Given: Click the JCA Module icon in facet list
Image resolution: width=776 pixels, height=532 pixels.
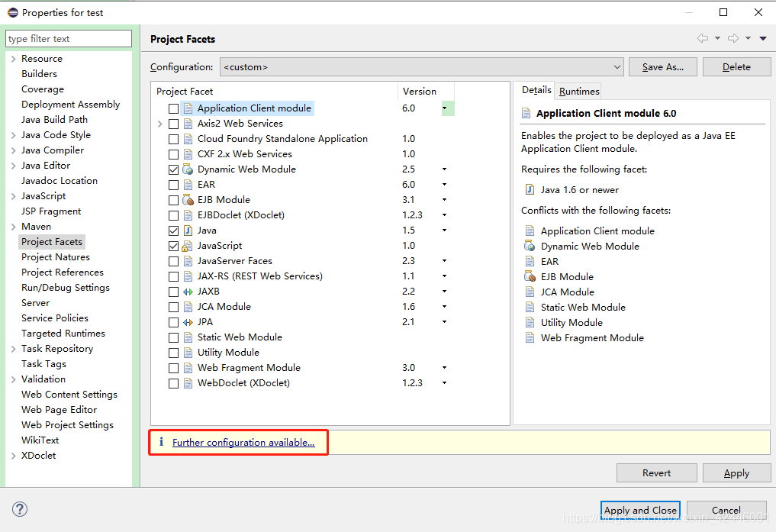Looking at the screenshot, I should click(188, 307).
